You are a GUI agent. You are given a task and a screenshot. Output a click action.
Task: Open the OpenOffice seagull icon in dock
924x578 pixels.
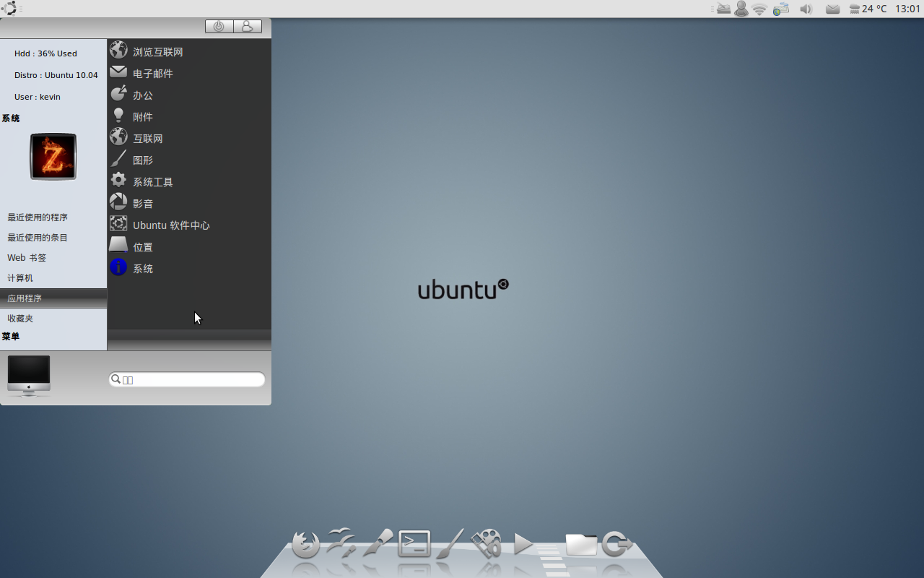click(341, 543)
